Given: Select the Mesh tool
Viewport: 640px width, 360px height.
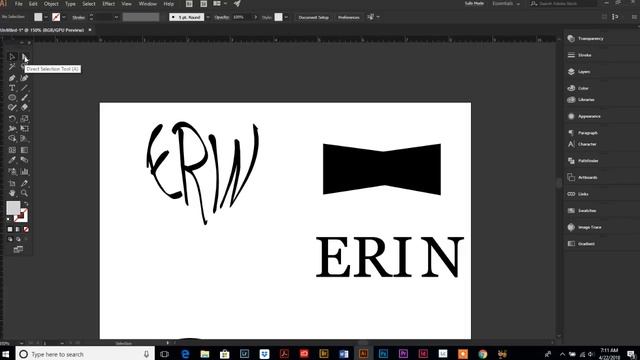Looking at the screenshot, I should 12,150.
